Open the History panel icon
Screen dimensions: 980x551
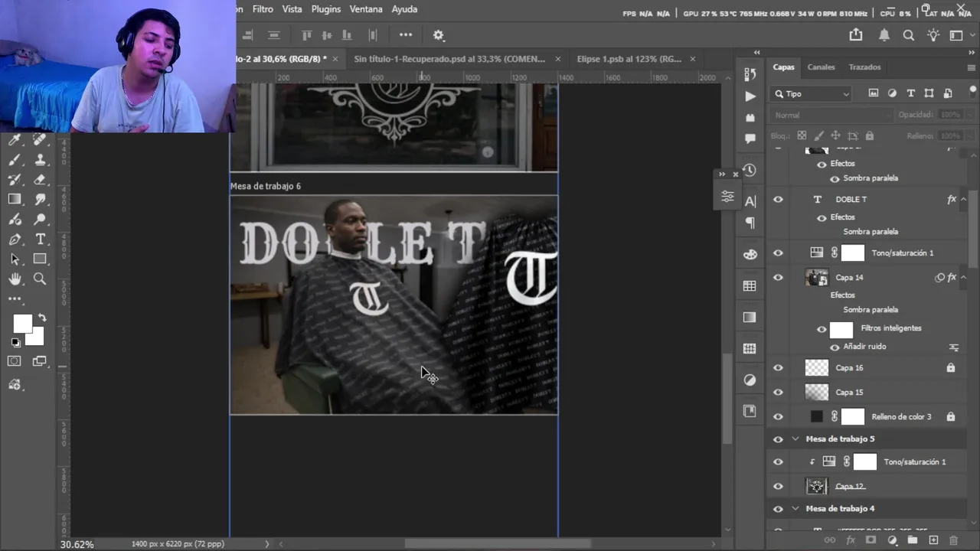(x=750, y=170)
